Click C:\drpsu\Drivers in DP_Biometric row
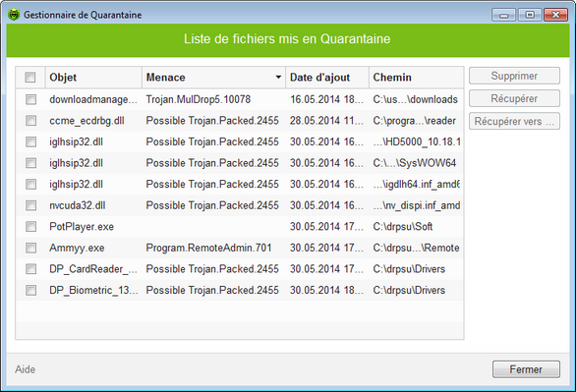 point(409,291)
